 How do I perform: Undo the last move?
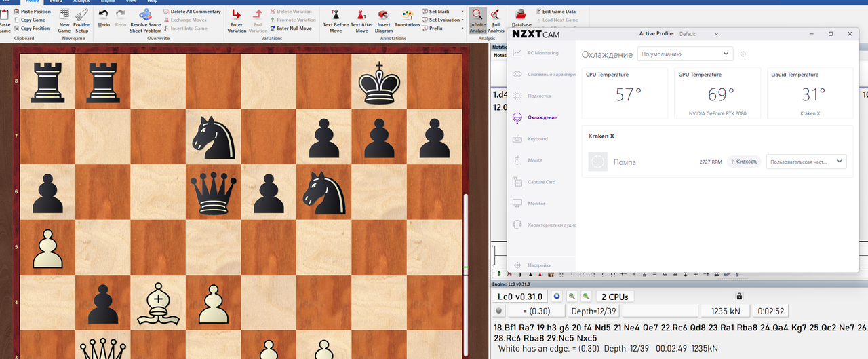pyautogui.click(x=104, y=18)
